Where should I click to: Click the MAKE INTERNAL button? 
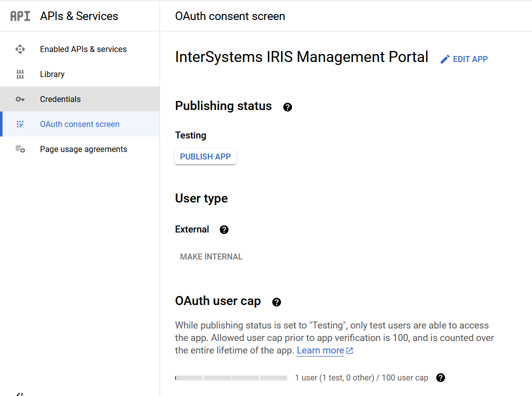211,257
